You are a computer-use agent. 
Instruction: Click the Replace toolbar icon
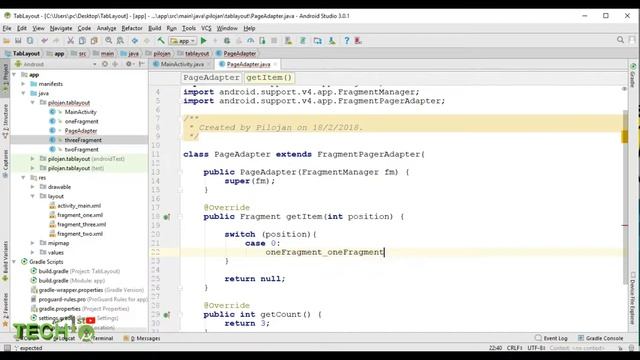point(120,41)
